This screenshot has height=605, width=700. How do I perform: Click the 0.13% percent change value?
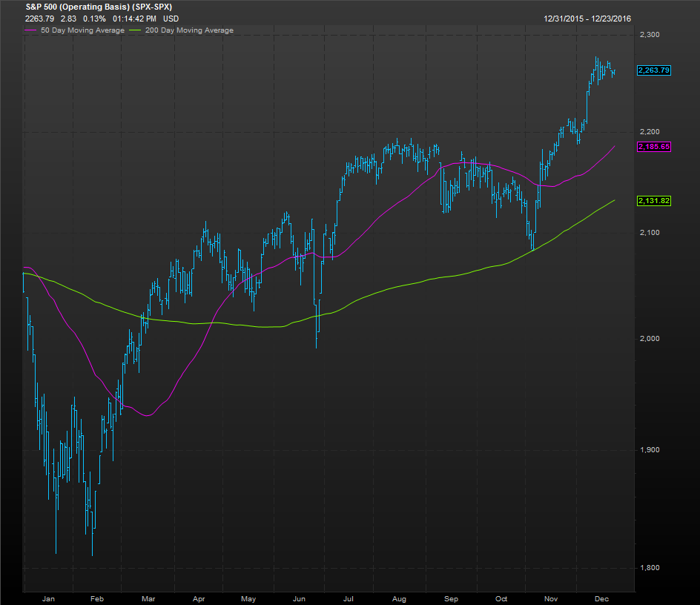click(94, 19)
